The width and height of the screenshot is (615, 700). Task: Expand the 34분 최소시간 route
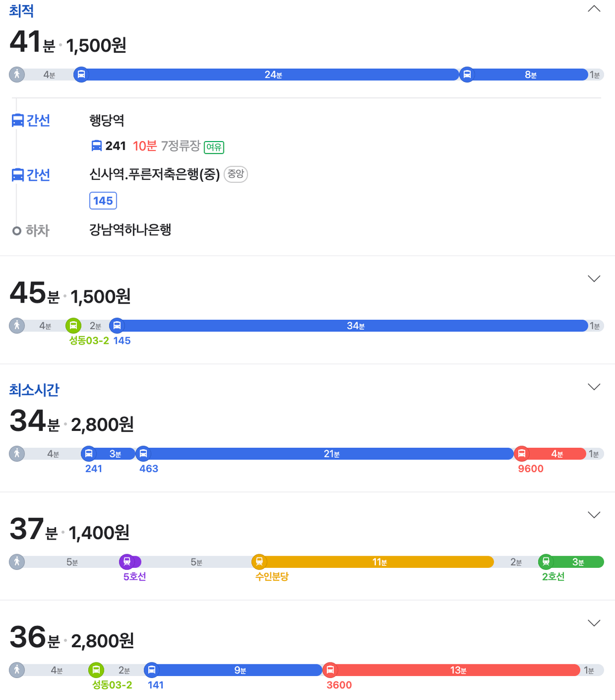tap(594, 387)
